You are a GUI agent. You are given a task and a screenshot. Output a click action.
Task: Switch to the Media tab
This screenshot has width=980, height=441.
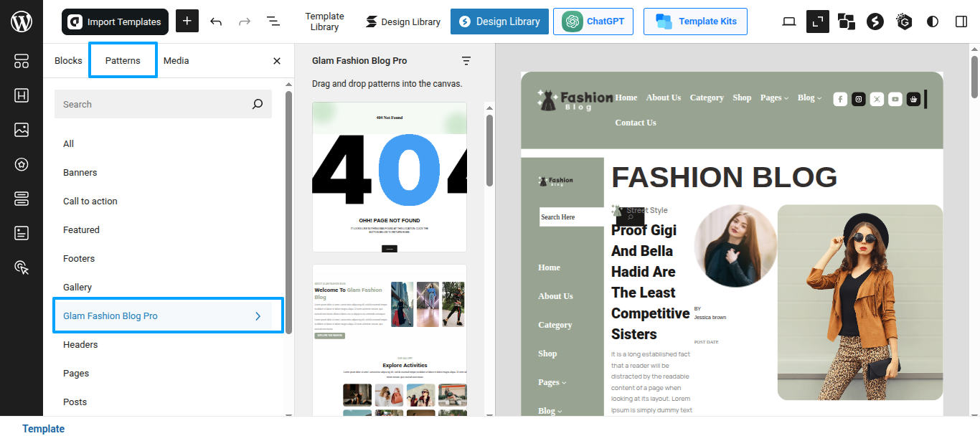176,61
